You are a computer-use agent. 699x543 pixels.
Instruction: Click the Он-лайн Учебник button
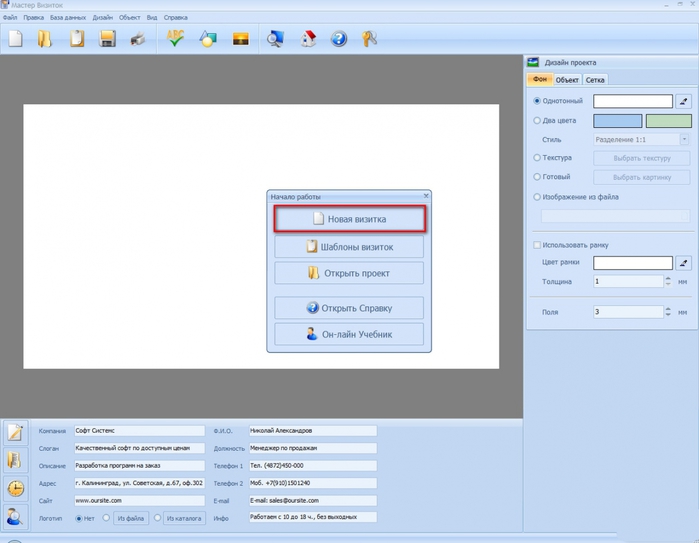[x=349, y=334]
